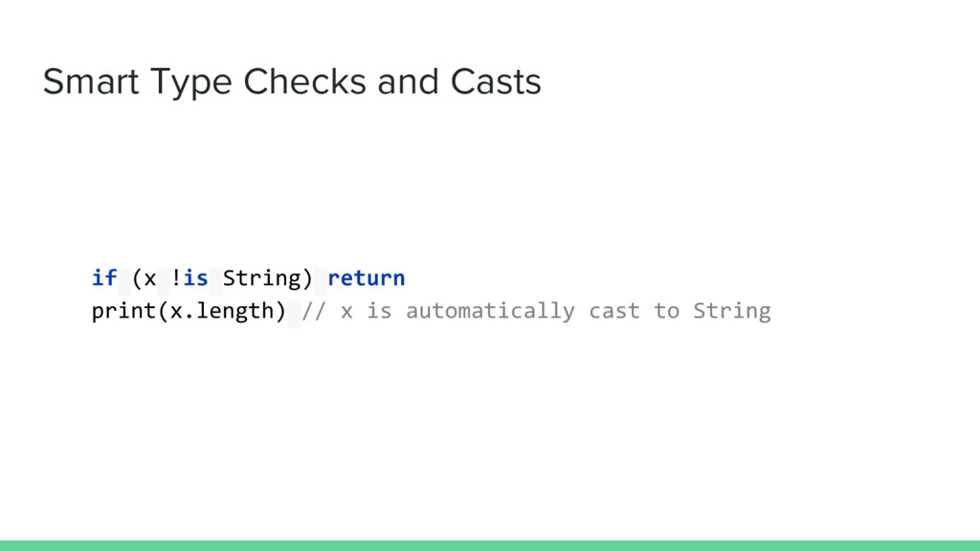The image size is (980, 551).
Task: Click the green bar at slide bottom
Action: click(490, 545)
